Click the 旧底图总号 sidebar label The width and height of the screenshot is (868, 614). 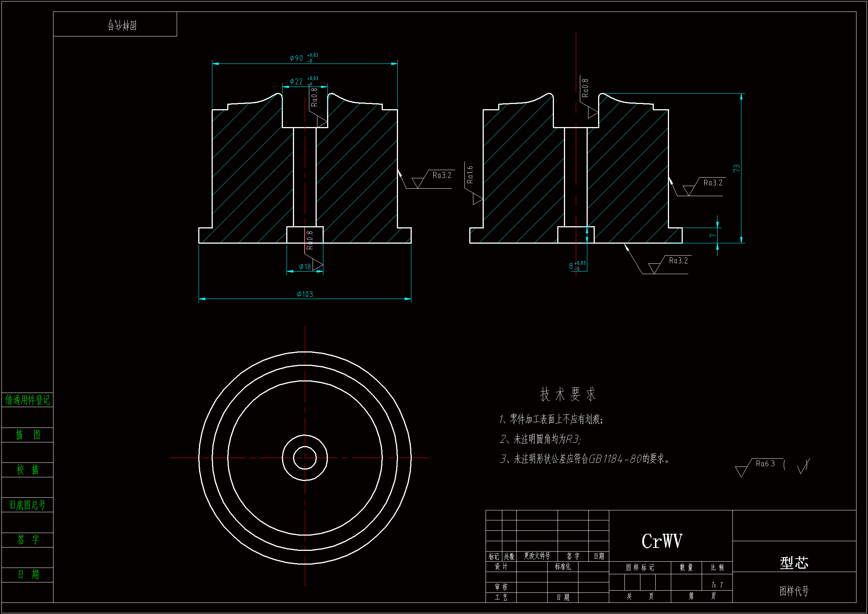pyautogui.click(x=27, y=505)
